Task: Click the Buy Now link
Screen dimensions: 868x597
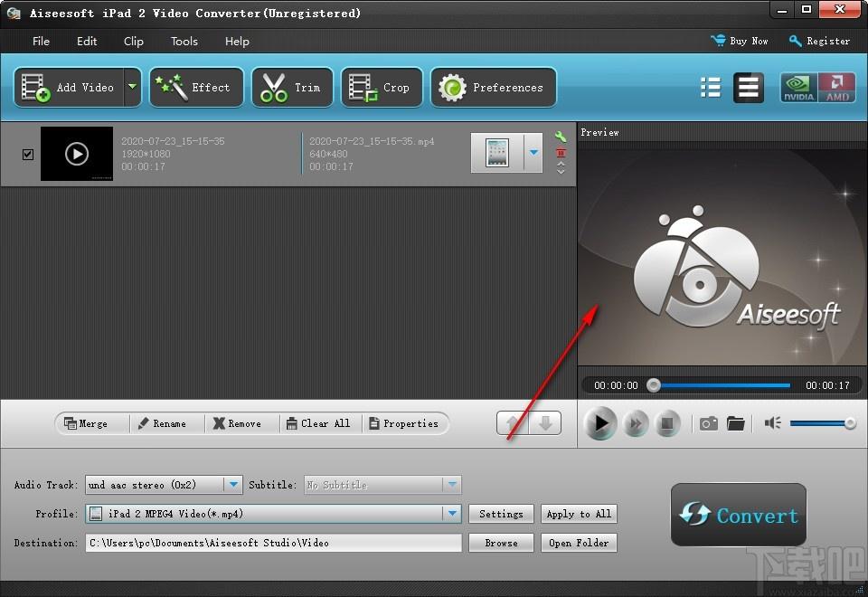Action: (739, 41)
